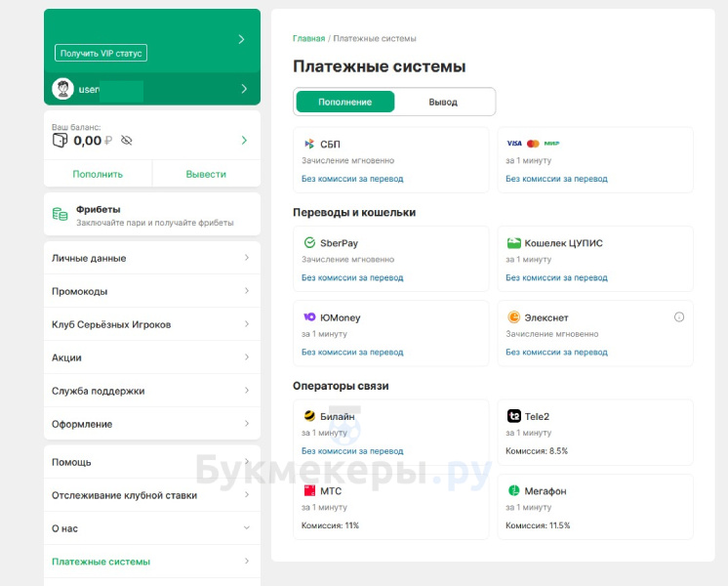Click the Visa logo icon

tap(514, 144)
